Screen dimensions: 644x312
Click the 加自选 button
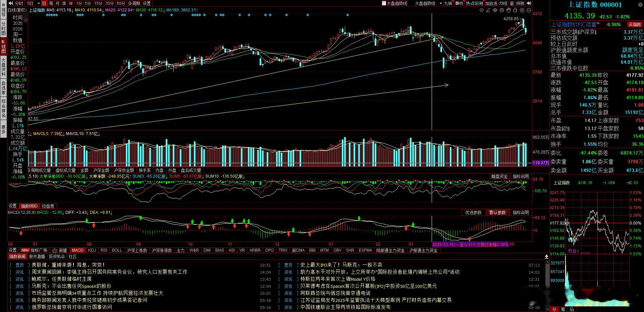coord(491,3)
